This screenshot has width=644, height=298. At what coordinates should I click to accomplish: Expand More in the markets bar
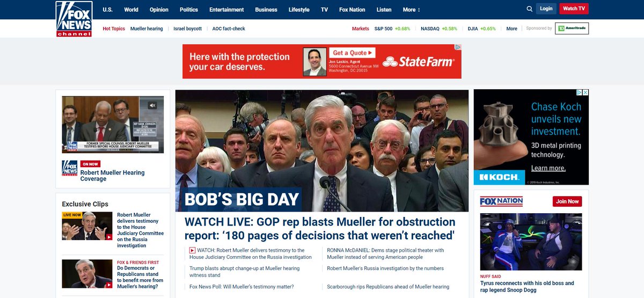click(512, 28)
